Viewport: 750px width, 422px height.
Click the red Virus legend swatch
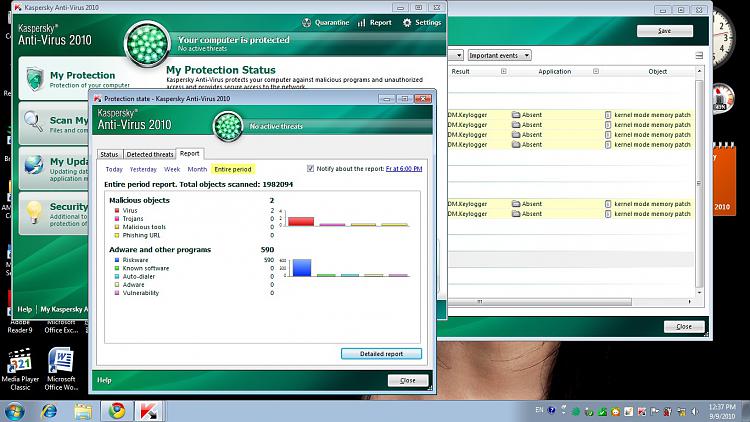(x=117, y=211)
